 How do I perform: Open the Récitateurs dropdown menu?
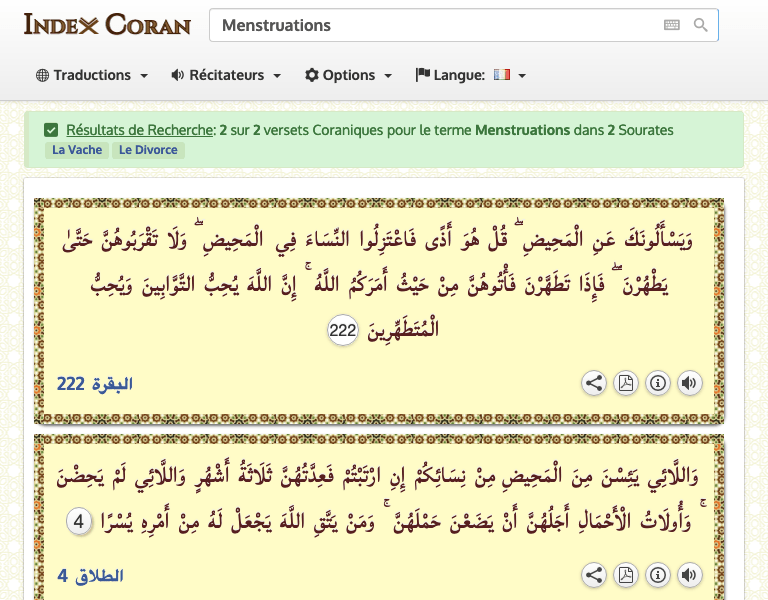click(226, 75)
